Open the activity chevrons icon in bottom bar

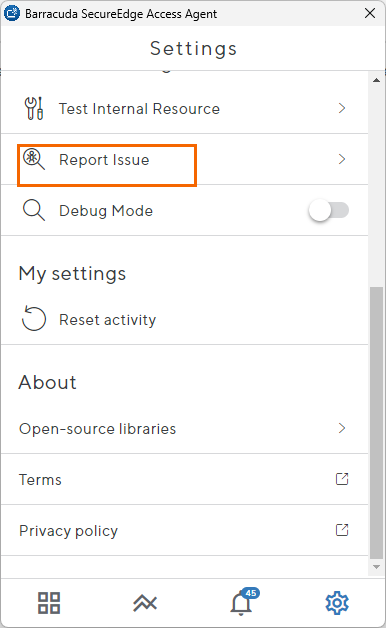(x=145, y=603)
